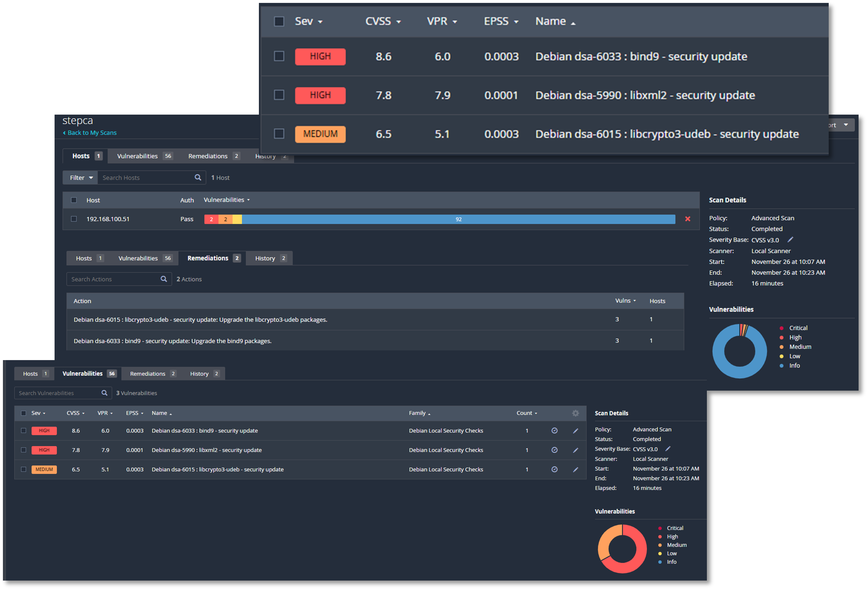Click inside the Search Vulnerabilities input field
This screenshot has width=868, height=590.
point(56,393)
